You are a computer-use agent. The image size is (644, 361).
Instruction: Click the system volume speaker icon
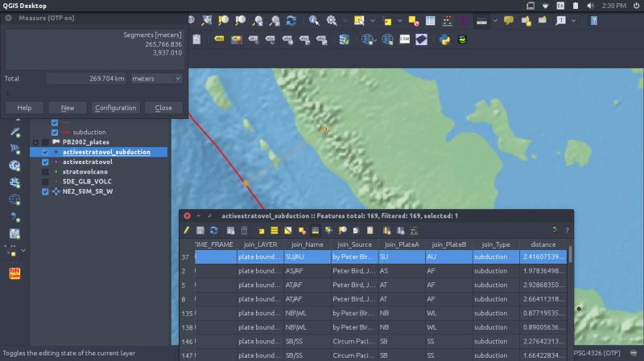point(590,6)
